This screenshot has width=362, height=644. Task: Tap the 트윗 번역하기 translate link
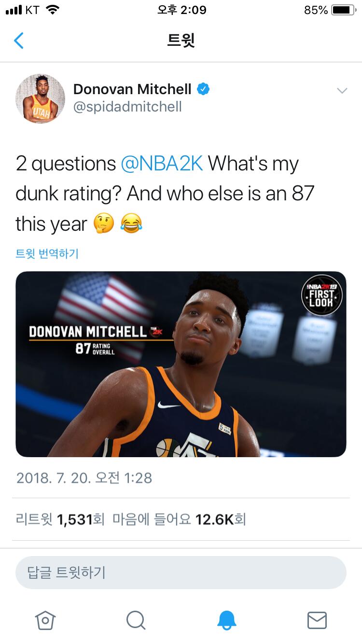[x=47, y=253]
